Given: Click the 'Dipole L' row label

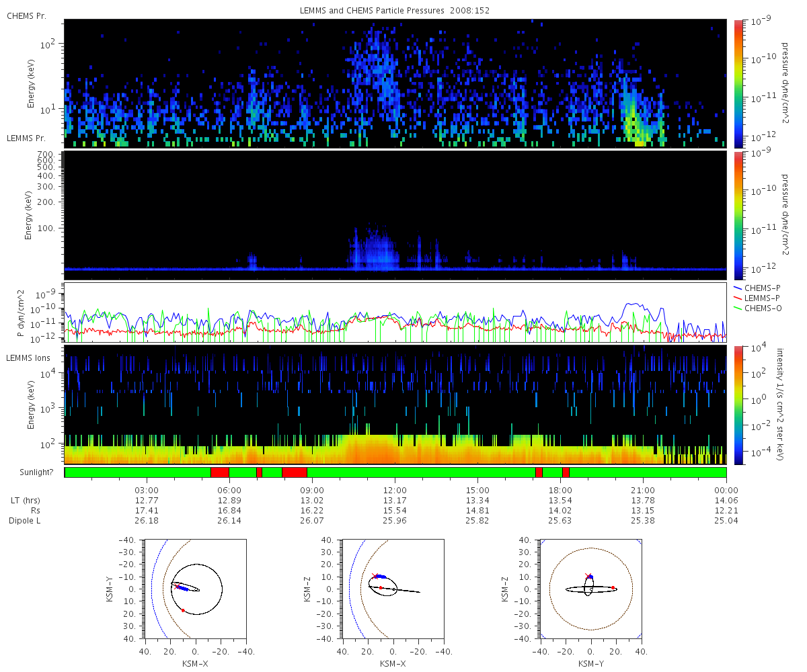Looking at the screenshot, I should [24, 520].
